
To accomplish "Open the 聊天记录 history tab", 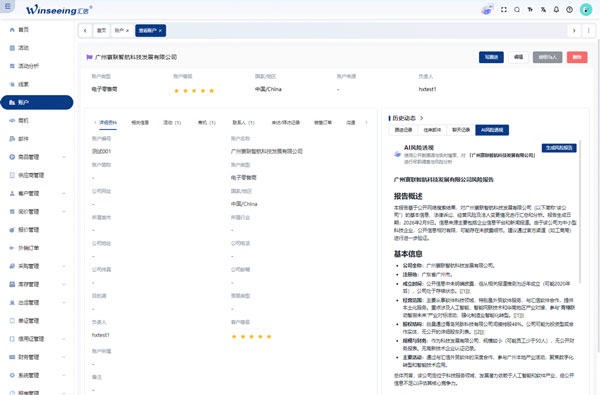I will [461, 130].
